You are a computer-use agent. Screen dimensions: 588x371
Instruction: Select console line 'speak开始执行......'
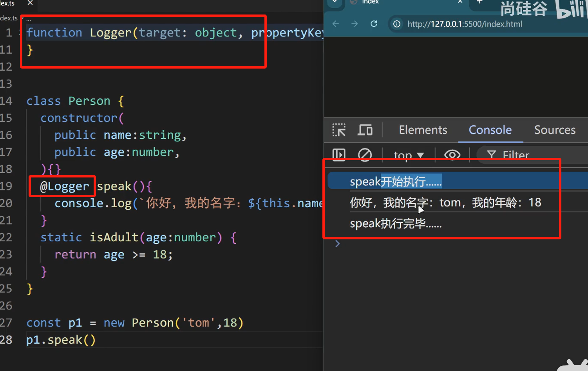396,181
